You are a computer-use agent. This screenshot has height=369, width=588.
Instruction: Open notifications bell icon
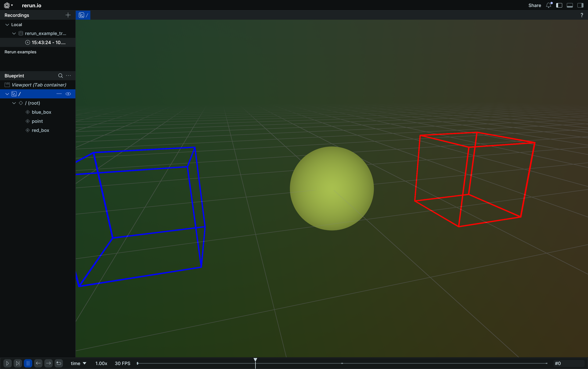pos(549,5)
